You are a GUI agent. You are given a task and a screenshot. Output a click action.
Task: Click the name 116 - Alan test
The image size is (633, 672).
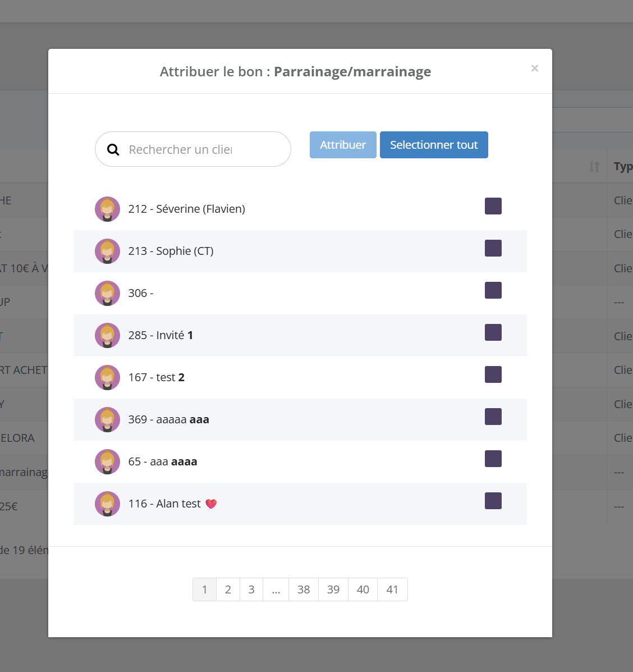[164, 504]
